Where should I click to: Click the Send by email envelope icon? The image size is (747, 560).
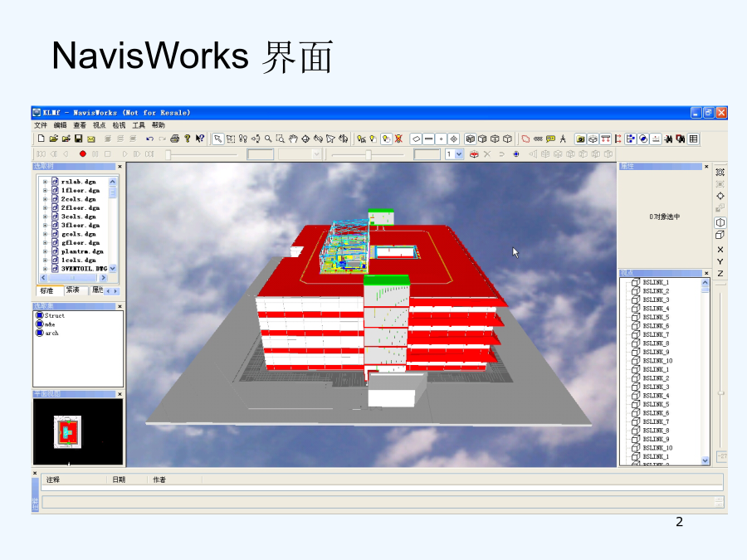coord(91,139)
